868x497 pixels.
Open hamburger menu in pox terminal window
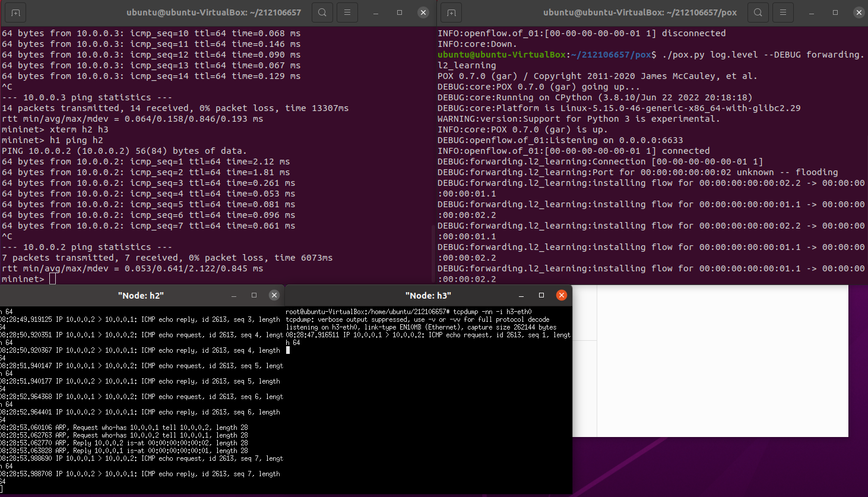[783, 12]
